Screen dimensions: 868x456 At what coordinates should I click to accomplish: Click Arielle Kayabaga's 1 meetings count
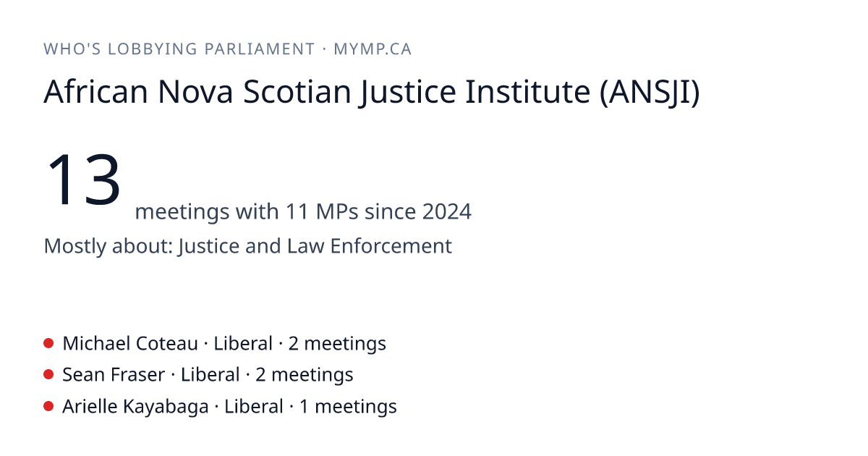tap(348, 406)
